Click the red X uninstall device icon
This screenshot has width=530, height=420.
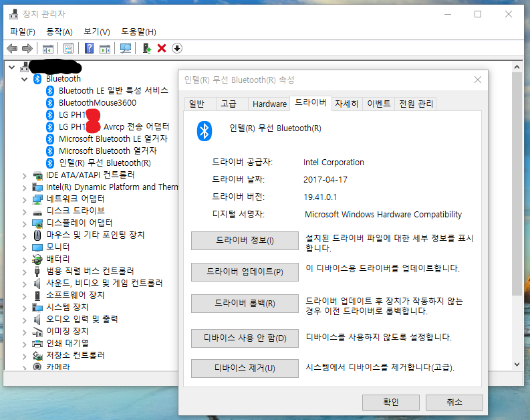click(162, 48)
